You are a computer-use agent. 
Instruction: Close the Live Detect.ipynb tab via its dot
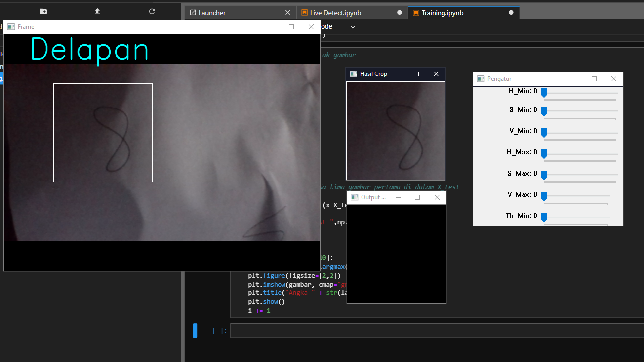(x=400, y=13)
